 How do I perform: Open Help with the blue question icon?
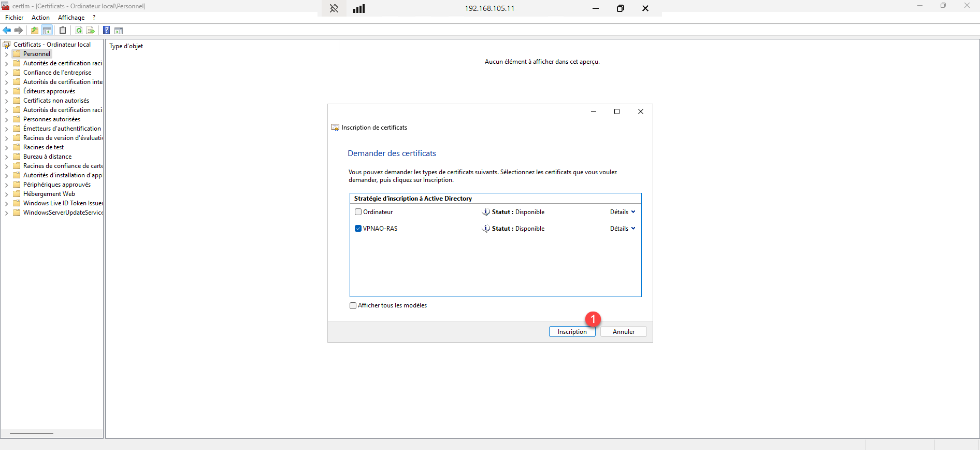106,31
